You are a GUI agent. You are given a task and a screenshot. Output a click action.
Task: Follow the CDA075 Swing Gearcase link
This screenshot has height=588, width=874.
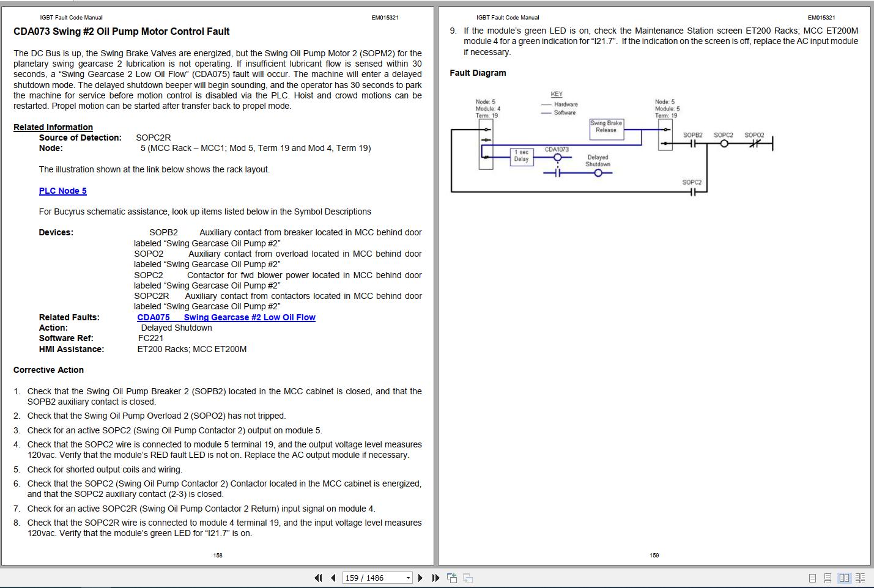226,317
